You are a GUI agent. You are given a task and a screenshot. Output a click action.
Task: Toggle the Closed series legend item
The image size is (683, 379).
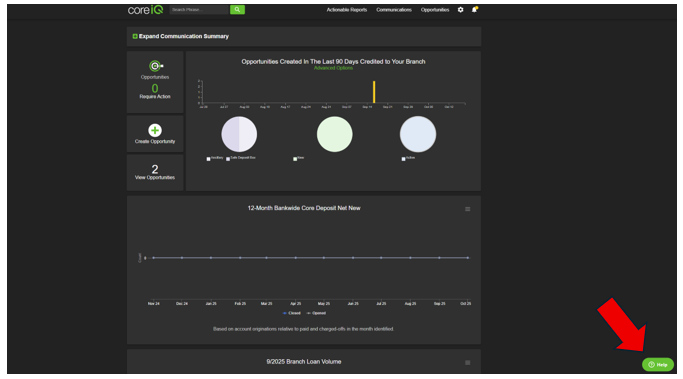click(x=292, y=313)
